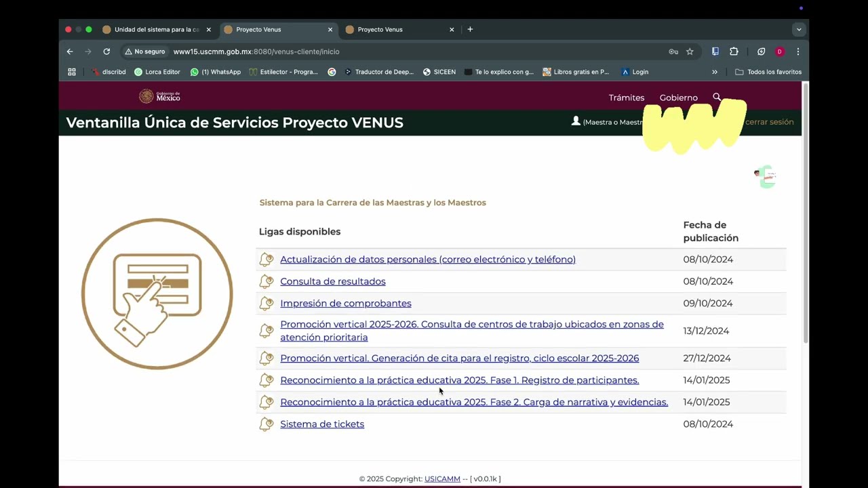Open the dlscribd bookmark
868x488 pixels.
coord(108,72)
